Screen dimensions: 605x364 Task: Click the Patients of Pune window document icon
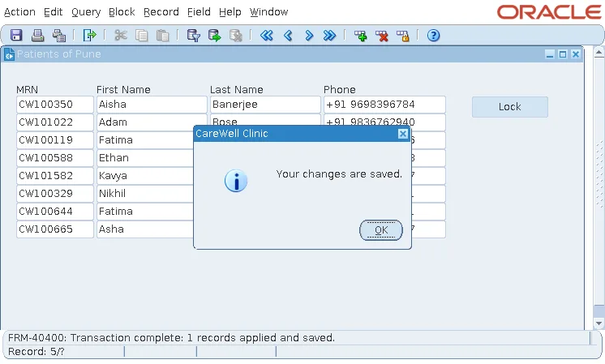pos(9,54)
